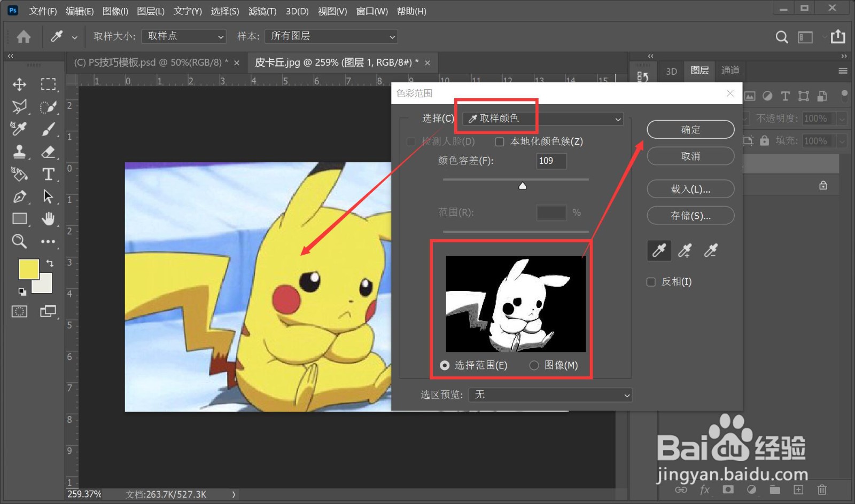Select the Selection (选择范围) radio button
The height and width of the screenshot is (504, 855).
(445, 365)
